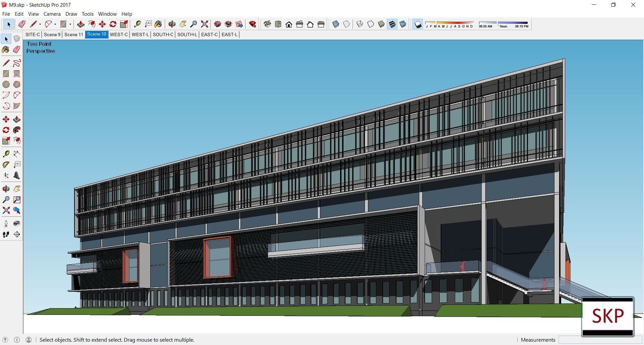Switch to the EAST-L scene tab
644x345 pixels.
point(229,34)
